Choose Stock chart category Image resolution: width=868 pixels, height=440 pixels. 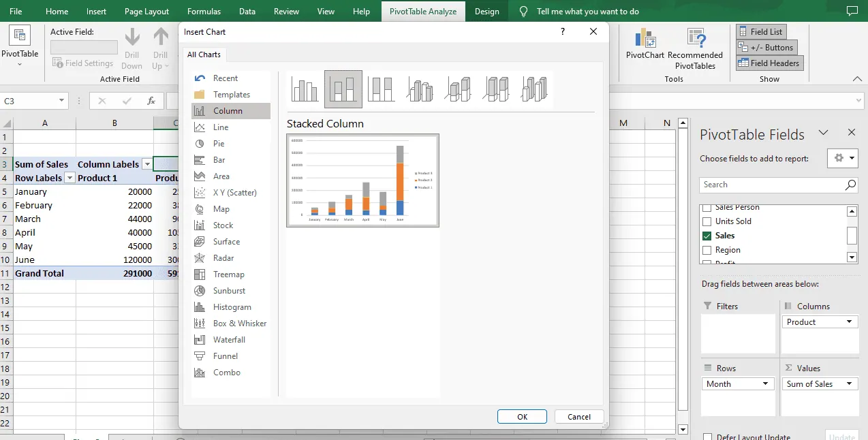[231, 225]
